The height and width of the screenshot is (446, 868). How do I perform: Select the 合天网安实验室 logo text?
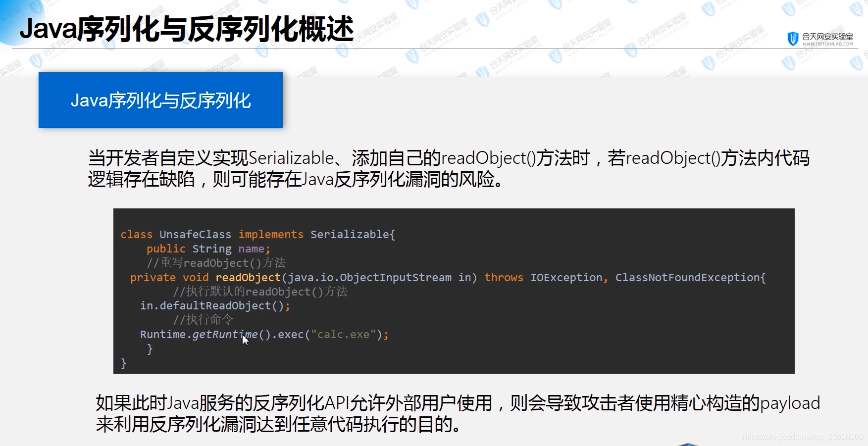pos(828,36)
